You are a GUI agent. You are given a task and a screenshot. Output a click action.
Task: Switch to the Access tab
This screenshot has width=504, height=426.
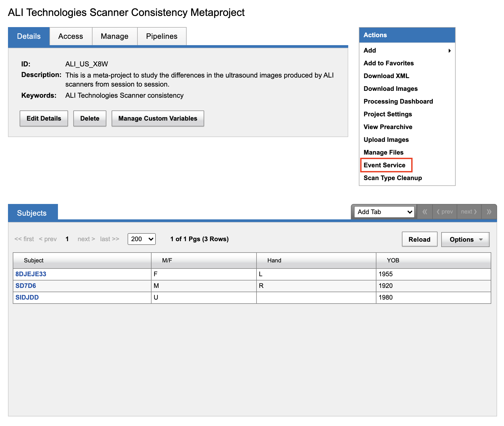point(71,36)
